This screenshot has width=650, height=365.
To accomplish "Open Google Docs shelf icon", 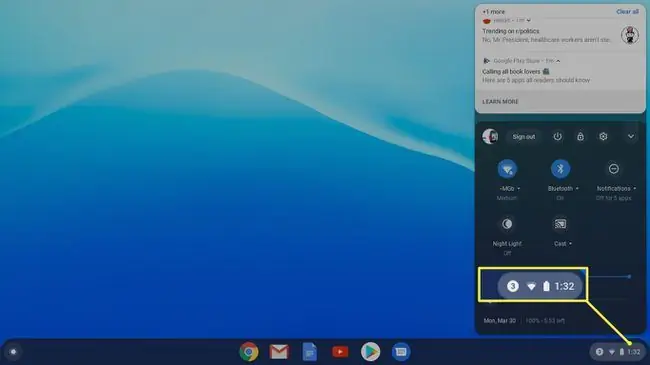I will 310,352.
